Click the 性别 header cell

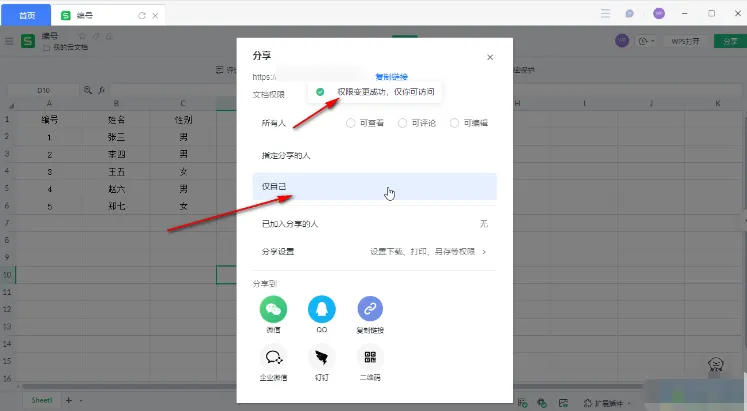[x=183, y=120]
